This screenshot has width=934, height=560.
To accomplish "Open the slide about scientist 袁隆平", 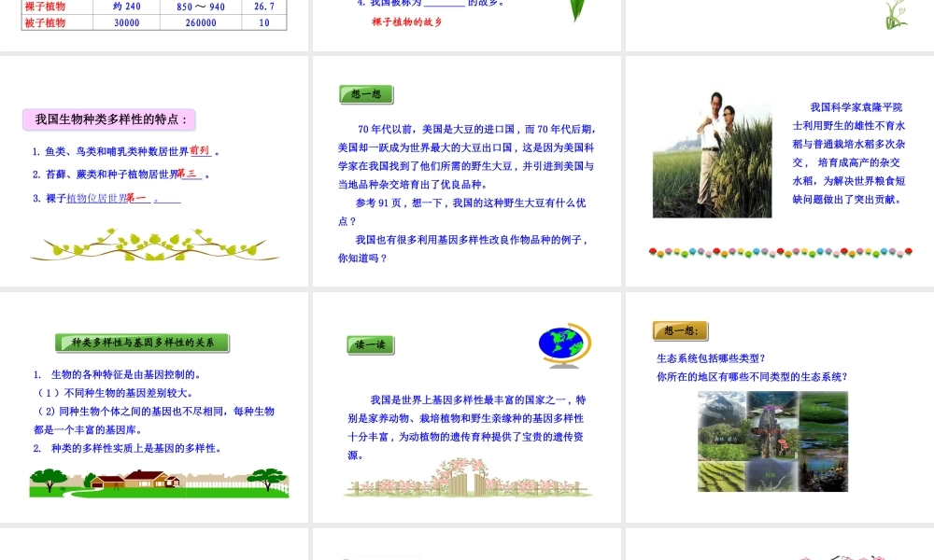I will point(780,172).
